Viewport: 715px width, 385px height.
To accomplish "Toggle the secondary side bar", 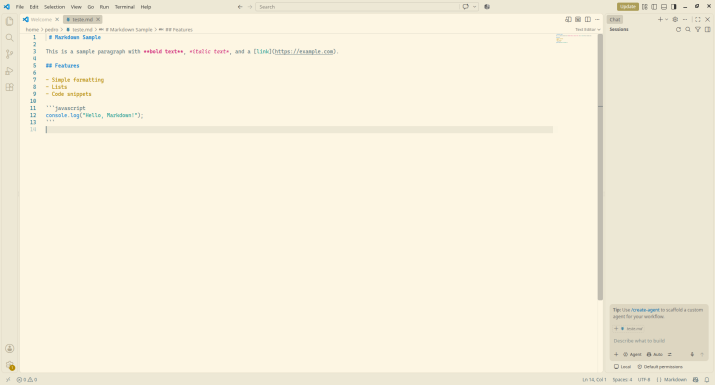I will point(674,7).
